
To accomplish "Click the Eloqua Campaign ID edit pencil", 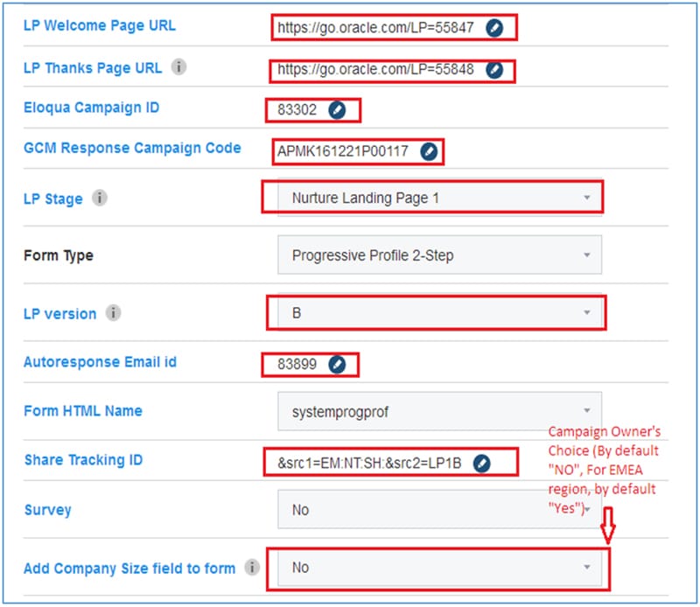I will click(337, 110).
